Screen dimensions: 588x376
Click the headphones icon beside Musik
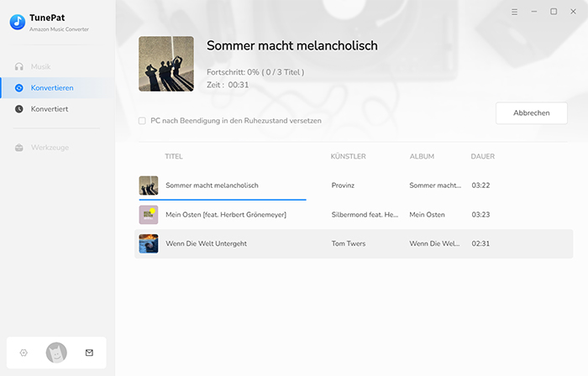pos(19,66)
